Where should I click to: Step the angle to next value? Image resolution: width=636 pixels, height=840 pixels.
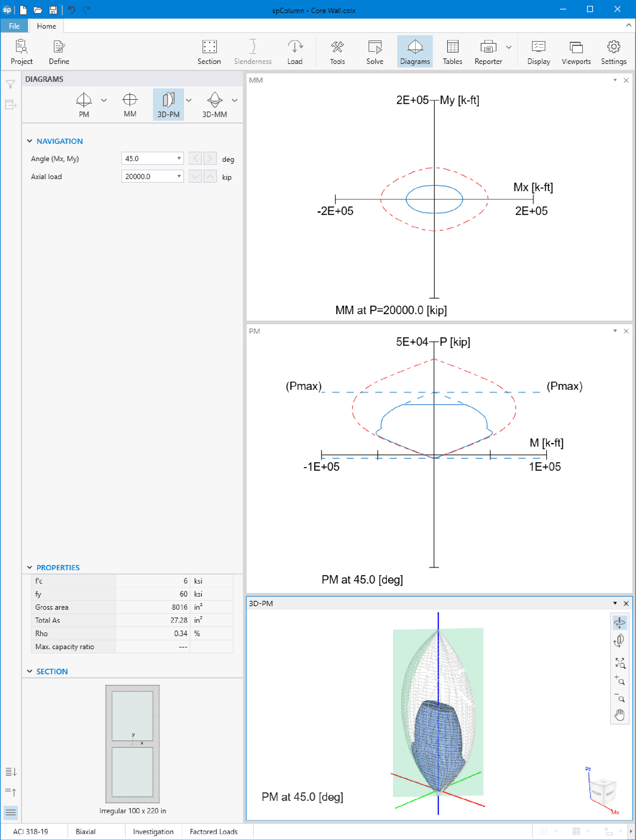[210, 158]
